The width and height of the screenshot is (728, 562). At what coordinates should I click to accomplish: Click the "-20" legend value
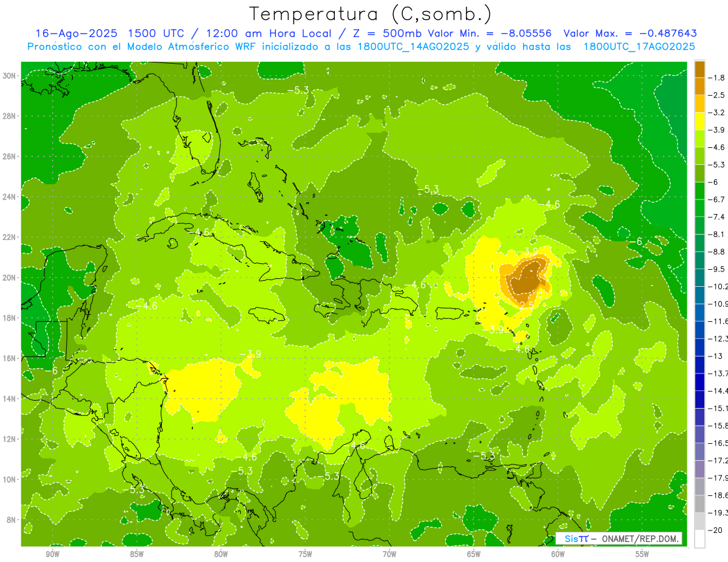tap(714, 529)
